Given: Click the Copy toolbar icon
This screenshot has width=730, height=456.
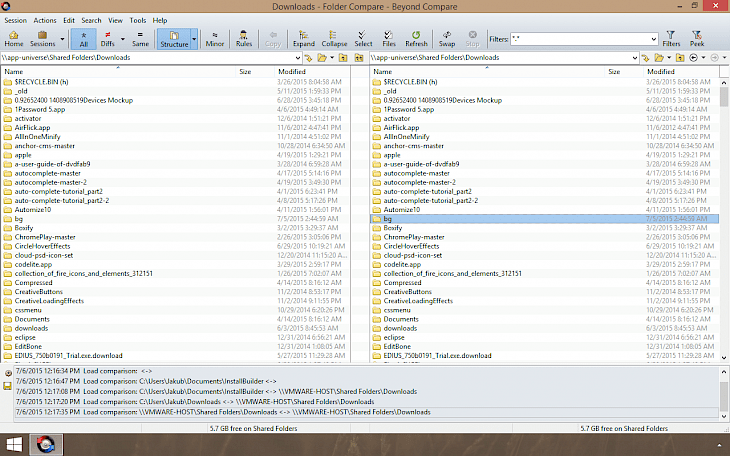Looking at the screenshot, I should click(273, 39).
